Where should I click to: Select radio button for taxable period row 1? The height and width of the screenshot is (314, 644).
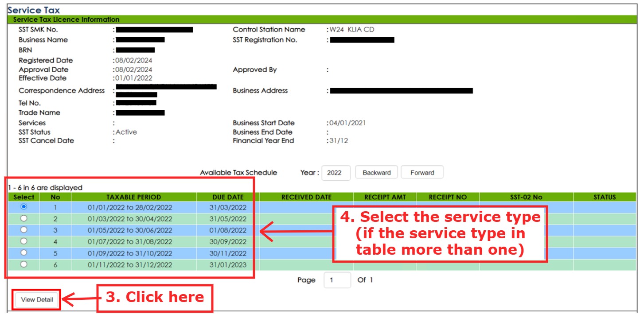click(x=24, y=207)
